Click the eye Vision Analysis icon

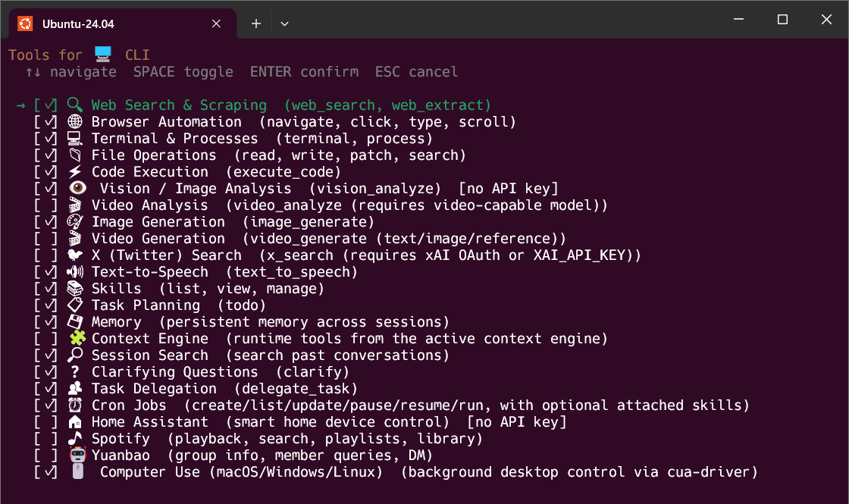tap(78, 188)
